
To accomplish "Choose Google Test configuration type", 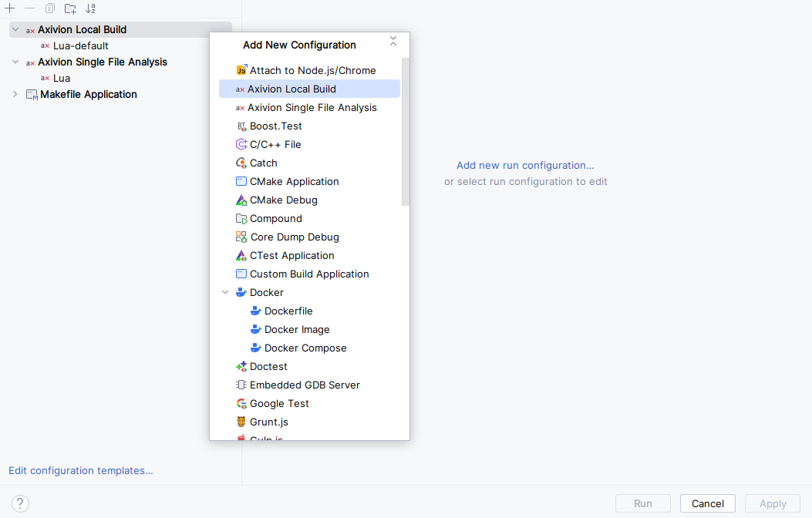I will pos(310,404).
